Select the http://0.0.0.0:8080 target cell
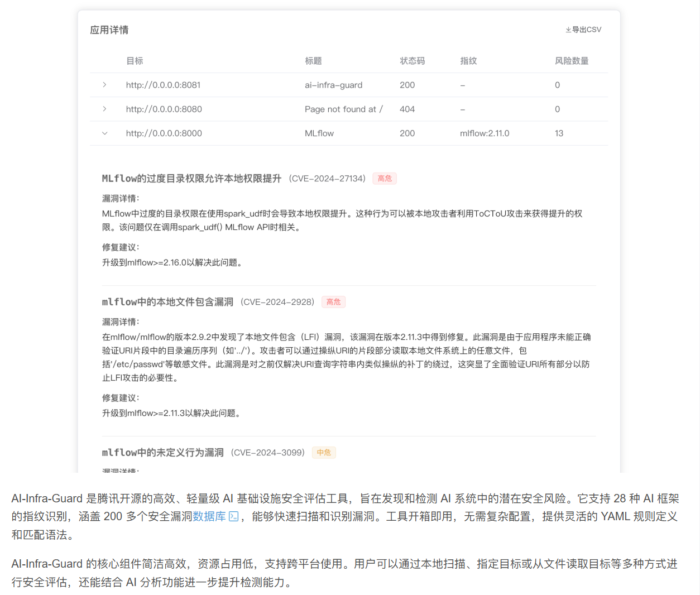Viewport: 700px width, 595px height. pyautogui.click(x=164, y=109)
